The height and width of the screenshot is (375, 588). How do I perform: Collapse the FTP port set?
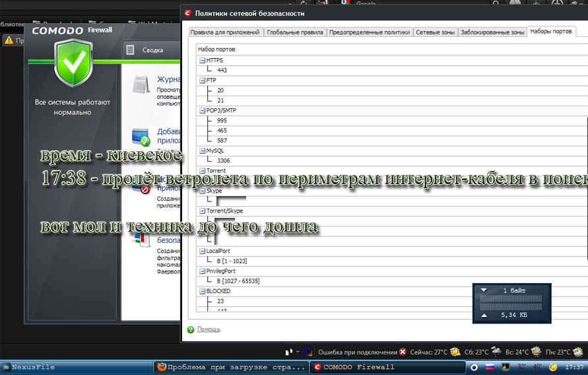[x=203, y=81]
